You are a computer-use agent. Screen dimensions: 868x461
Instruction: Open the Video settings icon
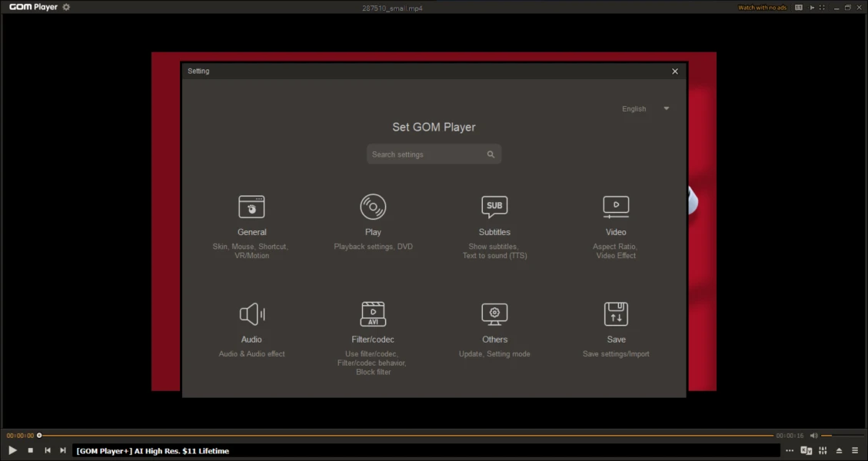(616, 207)
